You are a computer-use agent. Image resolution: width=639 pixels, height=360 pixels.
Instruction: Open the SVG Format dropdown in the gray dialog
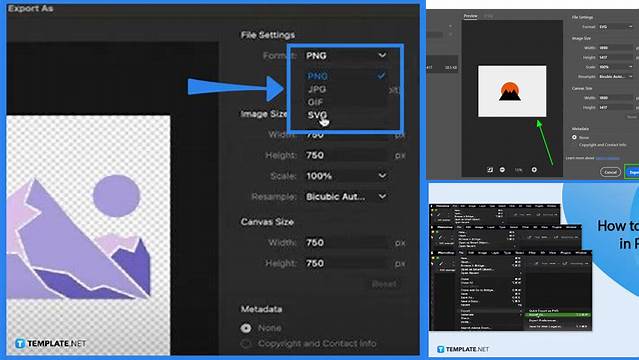[x=616, y=27]
